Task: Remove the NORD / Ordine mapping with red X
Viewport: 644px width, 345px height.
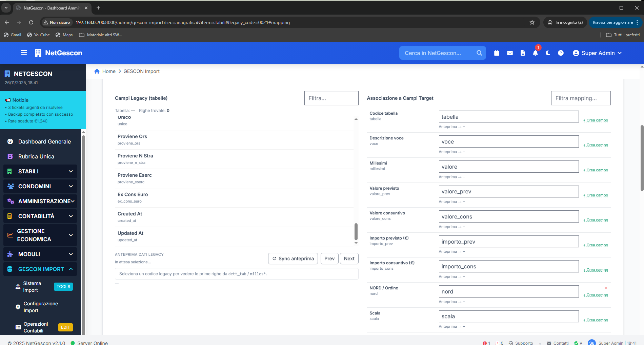Action: (606, 288)
